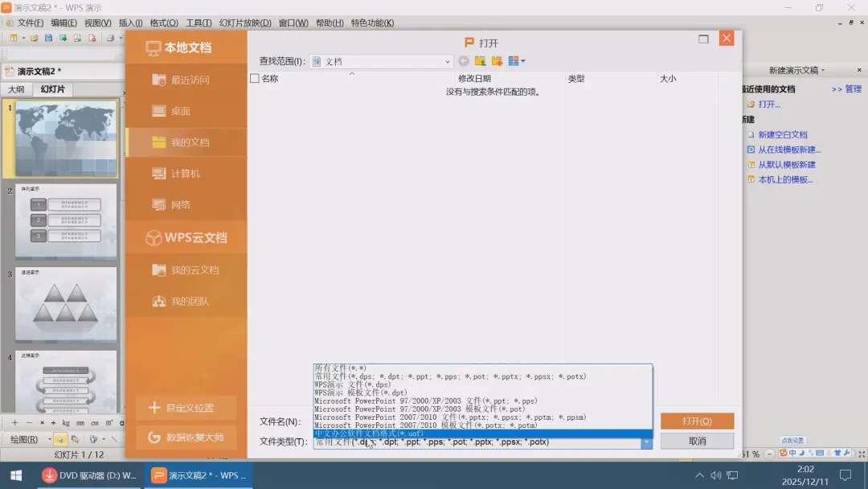Select 我的文档 in the sidebar
Screen dimensions: 868x489
[186, 142]
